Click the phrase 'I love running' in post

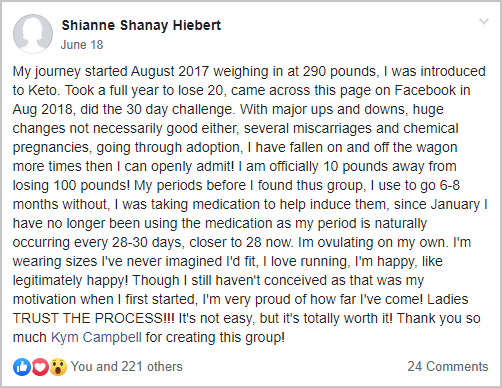point(307,261)
